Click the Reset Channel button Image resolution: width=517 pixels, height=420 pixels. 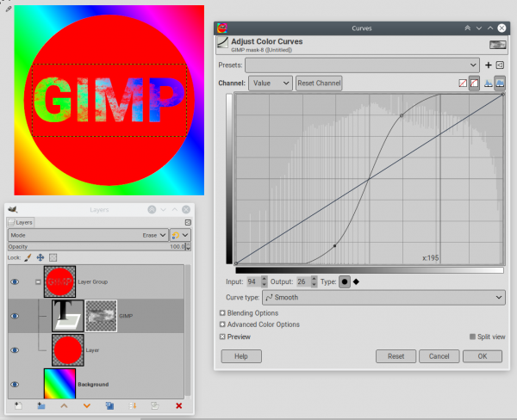tap(319, 83)
